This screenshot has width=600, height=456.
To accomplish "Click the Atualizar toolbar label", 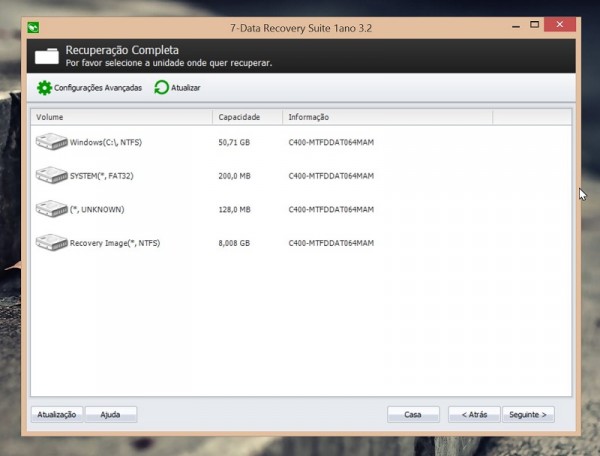I will click(186, 88).
